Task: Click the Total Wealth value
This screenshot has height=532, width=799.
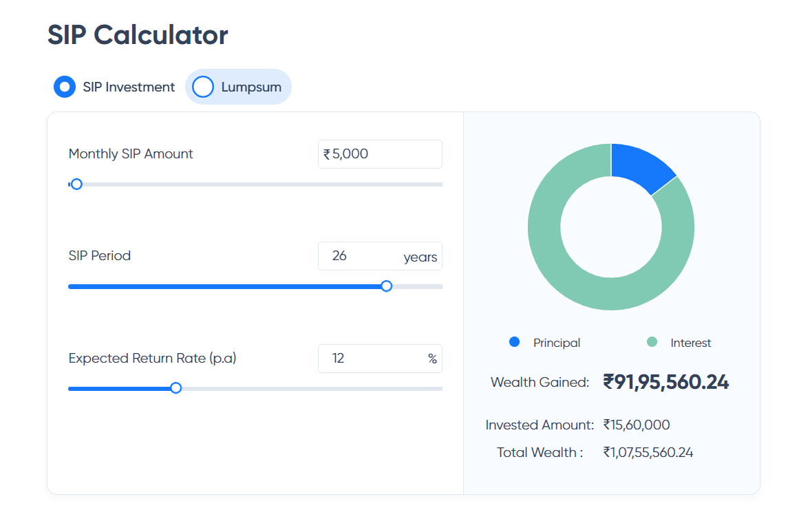Action: (648, 453)
